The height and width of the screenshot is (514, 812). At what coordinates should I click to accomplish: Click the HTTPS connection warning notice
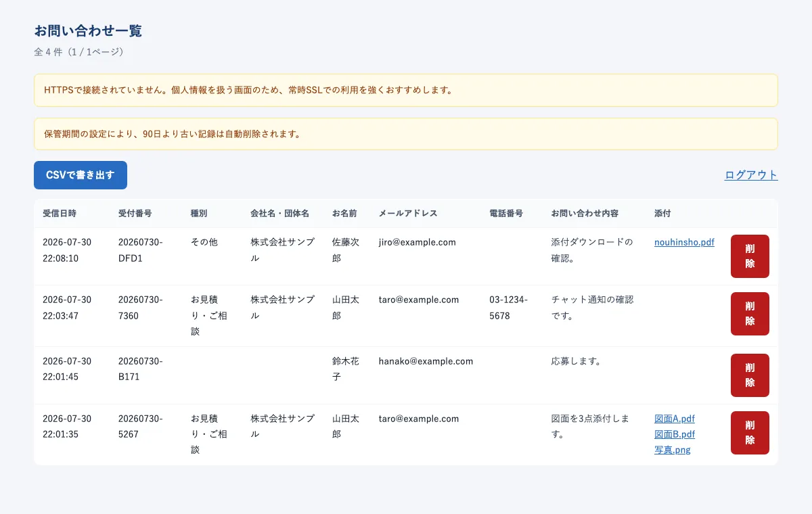pos(406,90)
